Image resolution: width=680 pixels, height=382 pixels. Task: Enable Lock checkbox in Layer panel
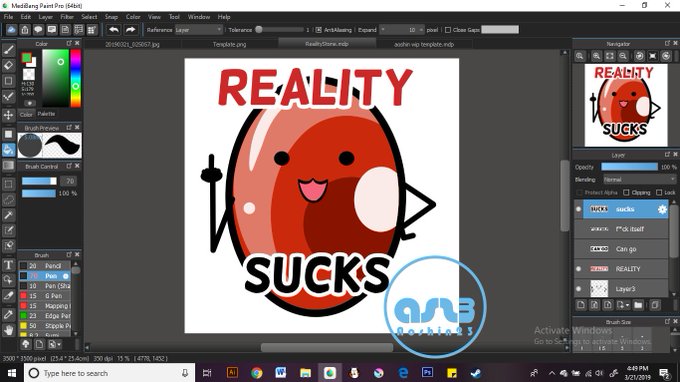[x=659, y=192]
